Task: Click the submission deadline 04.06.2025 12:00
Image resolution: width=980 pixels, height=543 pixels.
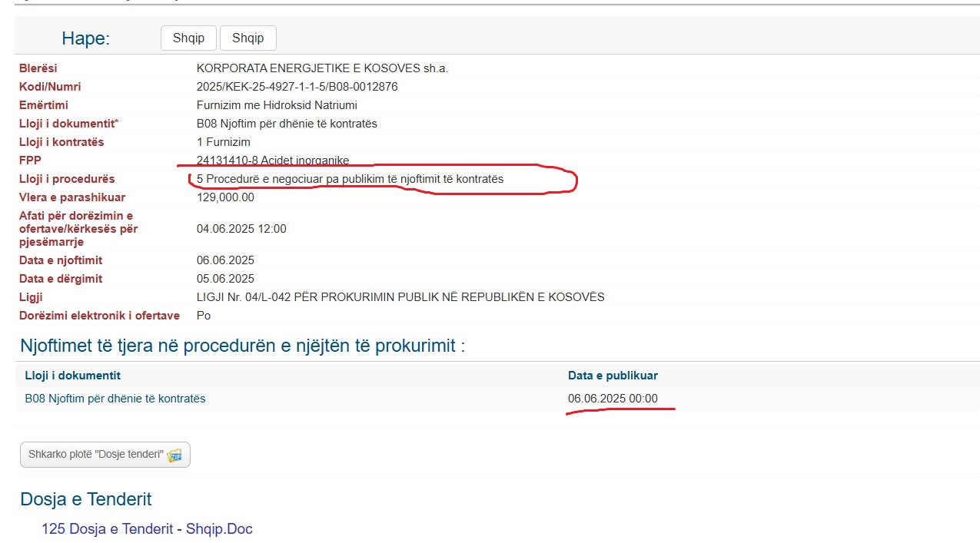Action: (241, 229)
